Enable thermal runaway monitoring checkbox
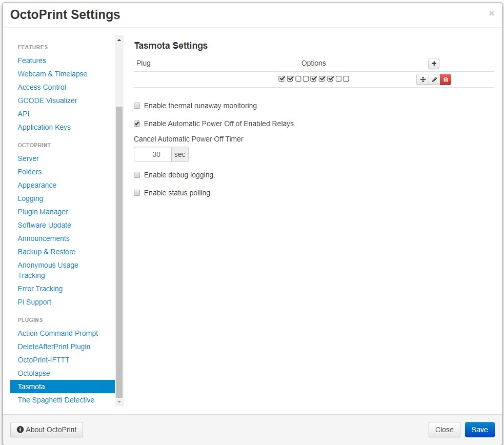The image size is (504, 445). coord(137,106)
